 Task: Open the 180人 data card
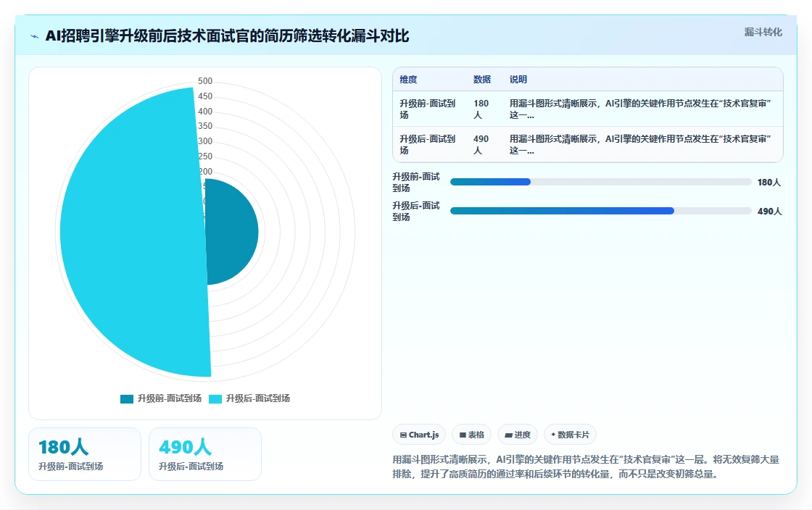pyautogui.click(x=85, y=454)
